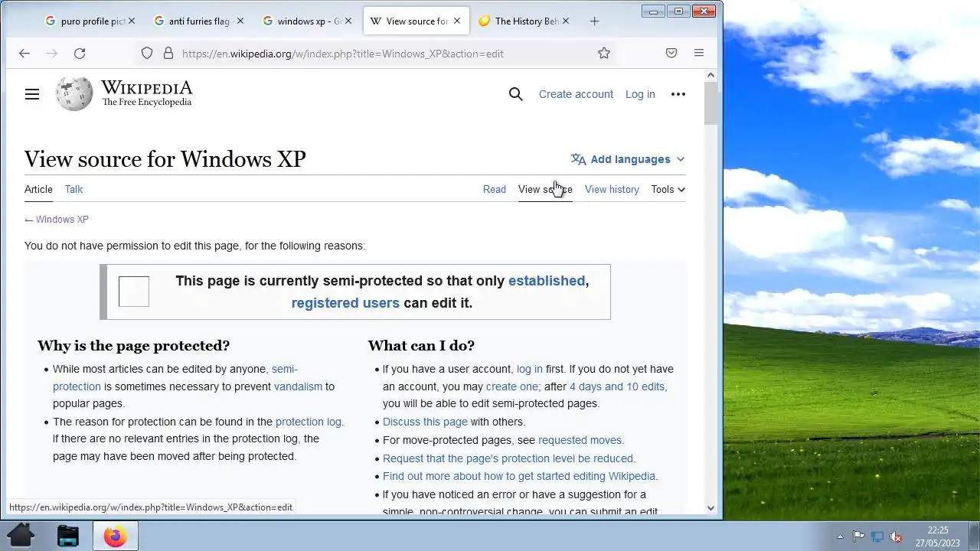This screenshot has width=980, height=551.
Task: Request the page's protection level be reduced
Action: click(508, 458)
